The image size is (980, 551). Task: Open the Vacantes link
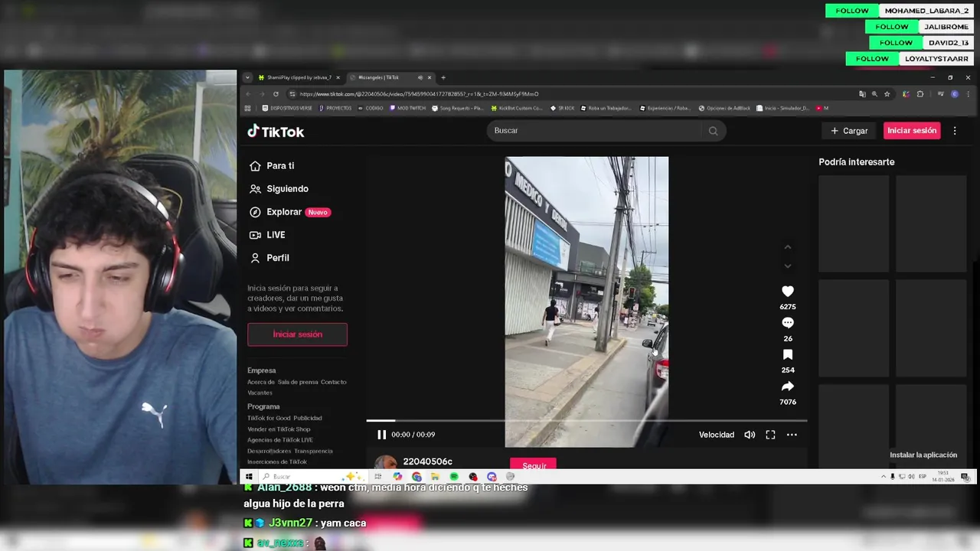260,393
